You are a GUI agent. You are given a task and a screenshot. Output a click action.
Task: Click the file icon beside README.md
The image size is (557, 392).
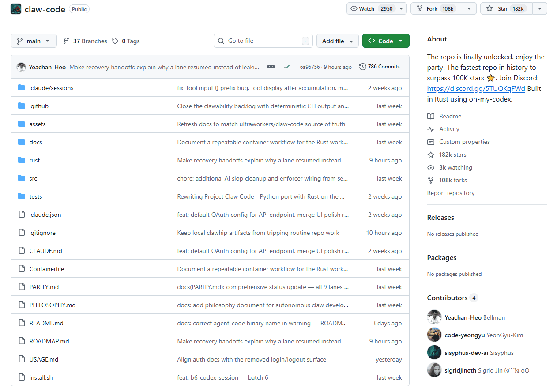pyautogui.click(x=22, y=323)
